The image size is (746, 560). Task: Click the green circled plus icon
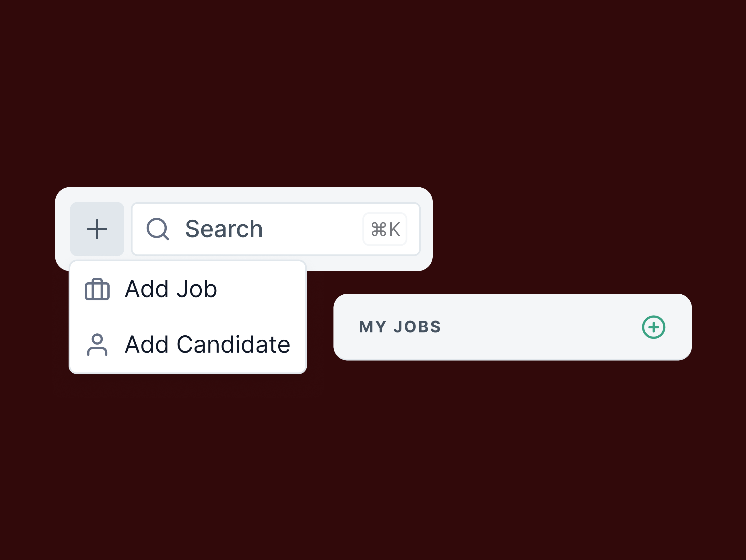tap(653, 327)
